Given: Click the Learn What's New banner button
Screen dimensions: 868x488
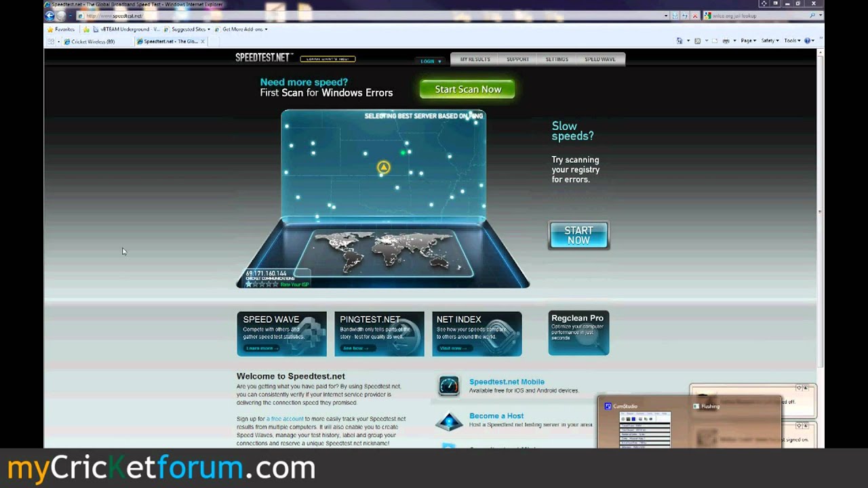Looking at the screenshot, I should pos(328,59).
